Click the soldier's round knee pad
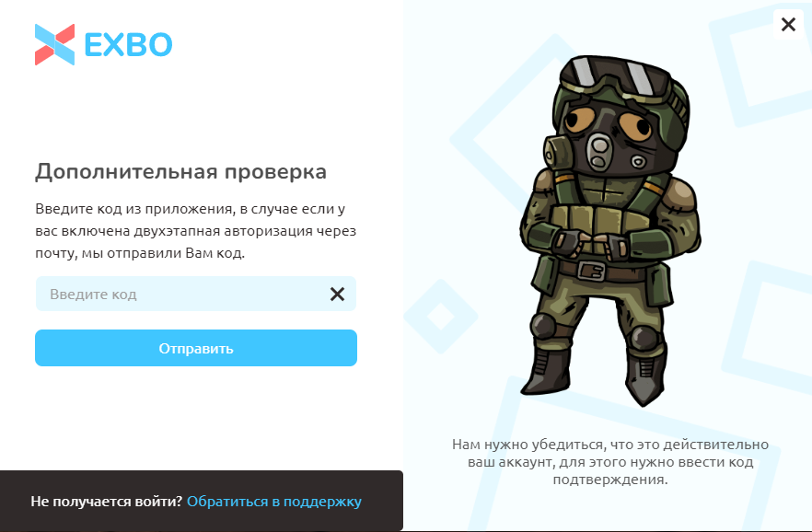 544,325
